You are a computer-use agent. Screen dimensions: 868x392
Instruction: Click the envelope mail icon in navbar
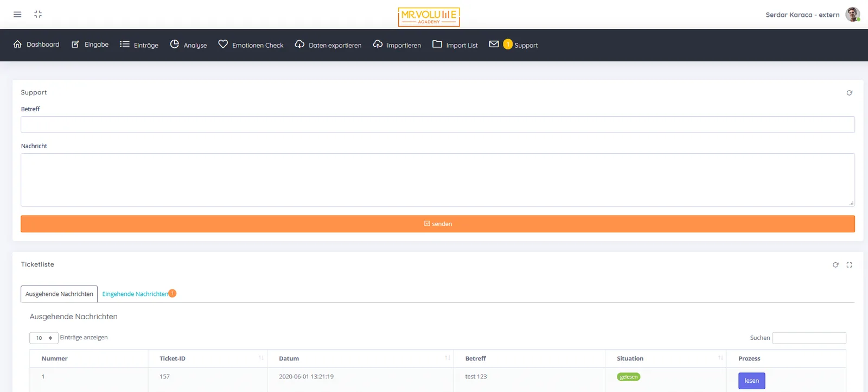tap(494, 44)
